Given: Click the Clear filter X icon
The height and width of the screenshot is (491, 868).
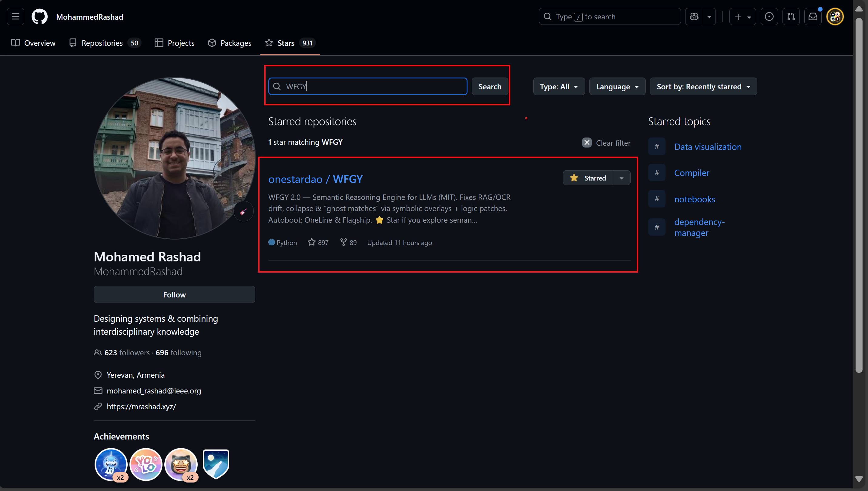Looking at the screenshot, I should [587, 143].
